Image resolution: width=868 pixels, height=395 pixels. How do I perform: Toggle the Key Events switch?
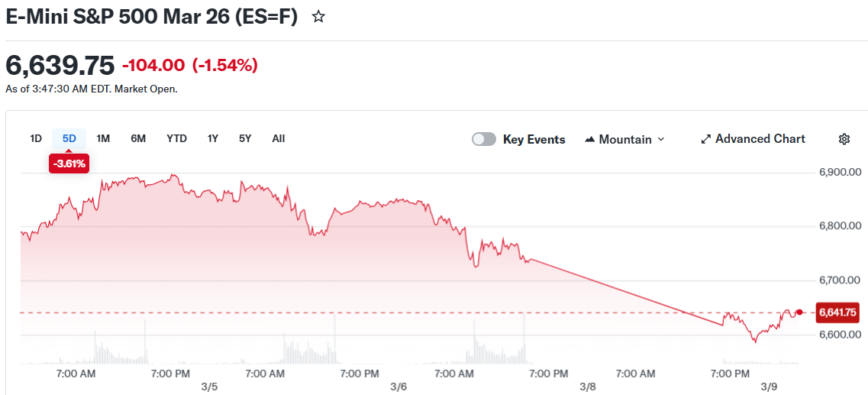pos(484,139)
